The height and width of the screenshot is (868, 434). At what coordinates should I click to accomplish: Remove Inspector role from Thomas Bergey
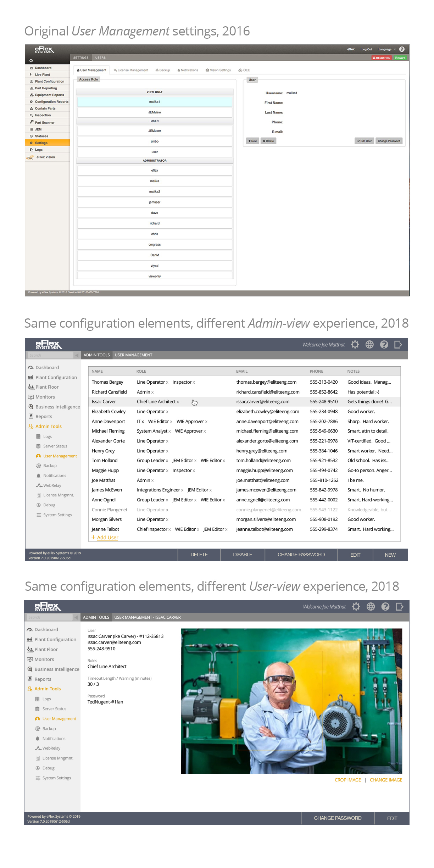(194, 383)
